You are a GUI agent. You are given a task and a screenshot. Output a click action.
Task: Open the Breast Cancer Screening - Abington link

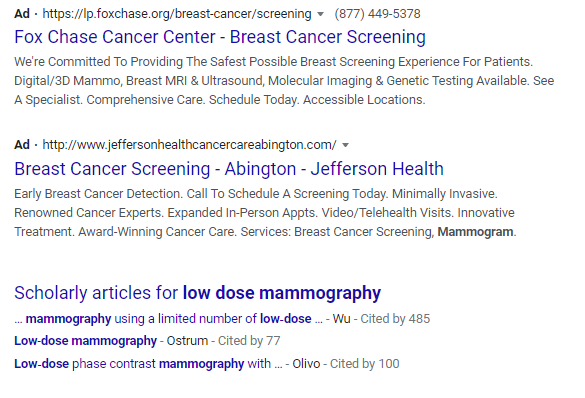click(229, 169)
